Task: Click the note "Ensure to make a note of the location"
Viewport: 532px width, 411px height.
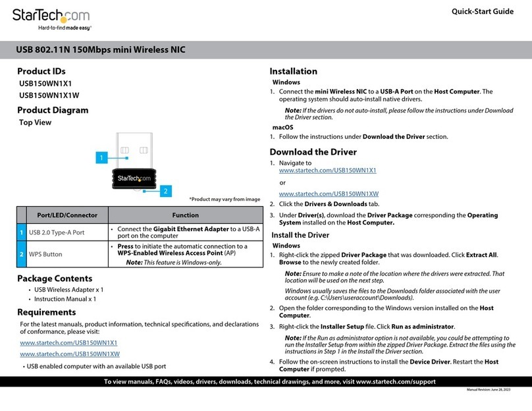Action: point(394,277)
